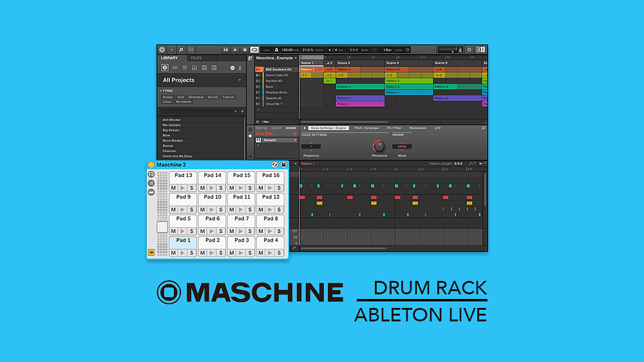The image size is (644, 362).
Task: Select the Groups file-type icon in the browser
Action: (175, 68)
